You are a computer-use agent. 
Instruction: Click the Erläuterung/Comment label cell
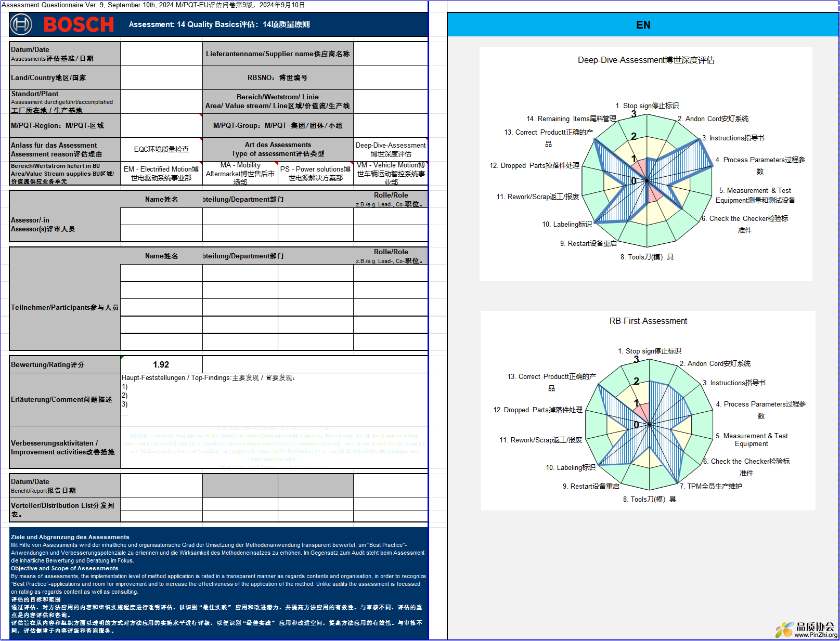65,399
